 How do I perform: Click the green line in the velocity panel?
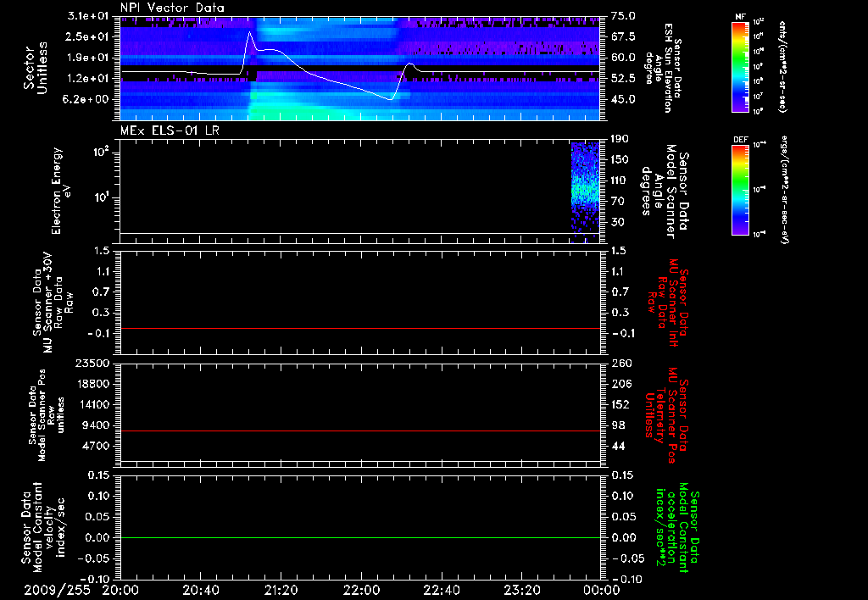pyautogui.click(x=360, y=537)
